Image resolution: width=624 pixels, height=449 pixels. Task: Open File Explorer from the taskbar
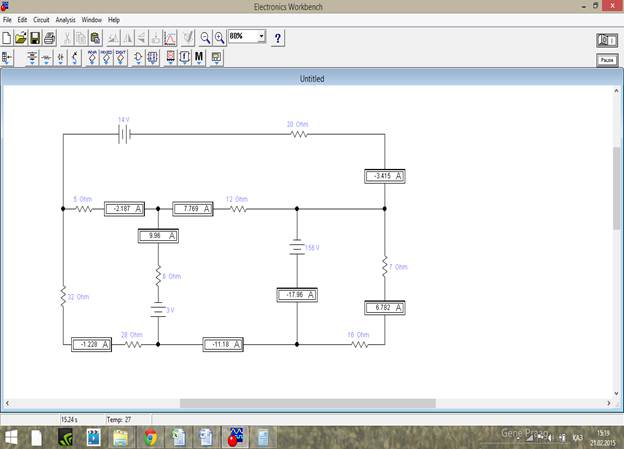(121, 437)
